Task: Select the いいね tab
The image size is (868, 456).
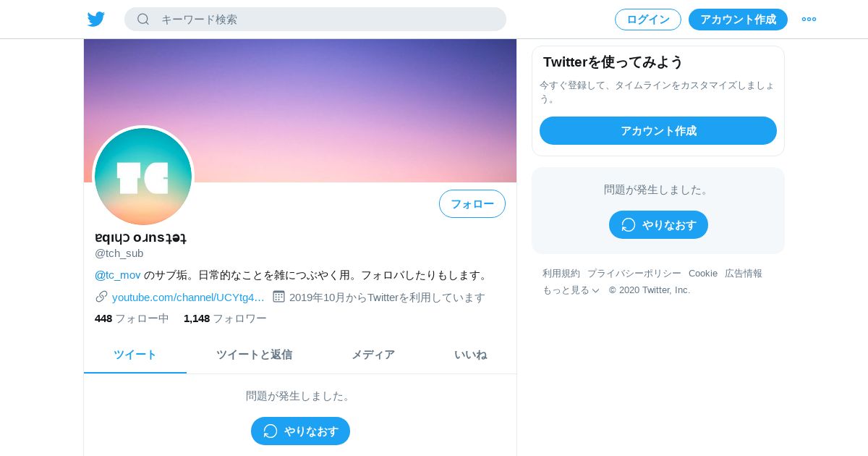Action: [470, 355]
